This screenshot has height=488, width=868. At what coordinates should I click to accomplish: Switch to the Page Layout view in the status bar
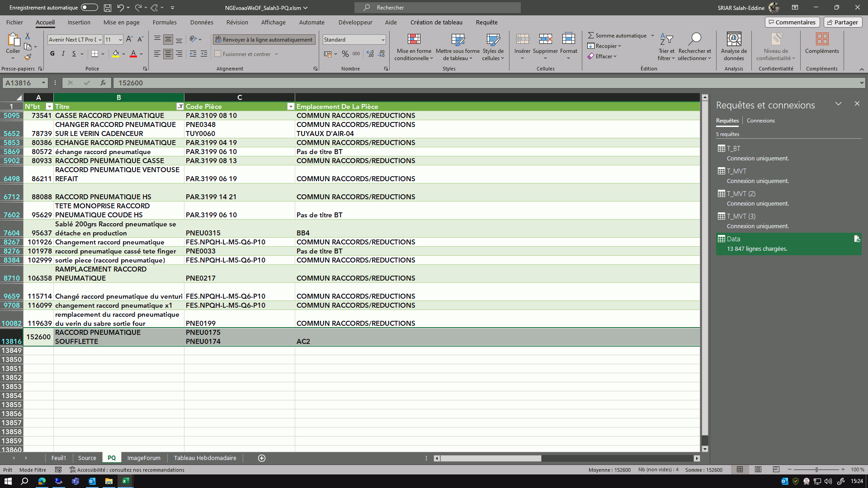tap(758, 469)
